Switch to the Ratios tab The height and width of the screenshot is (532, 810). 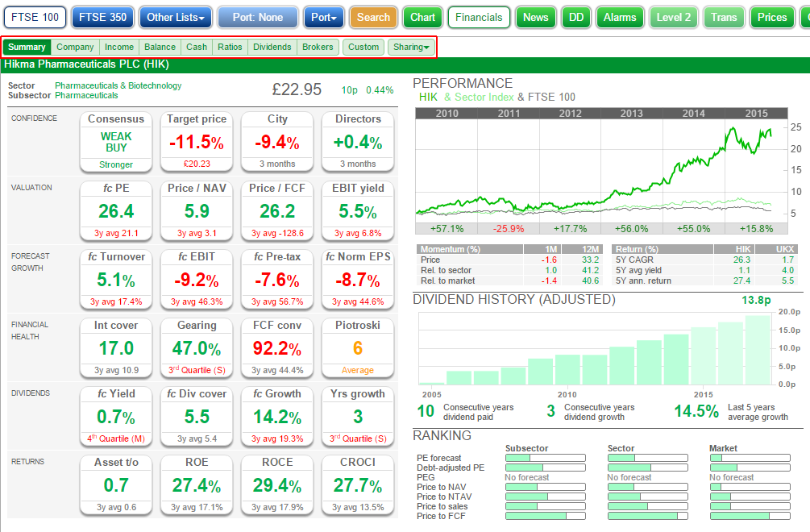click(230, 47)
